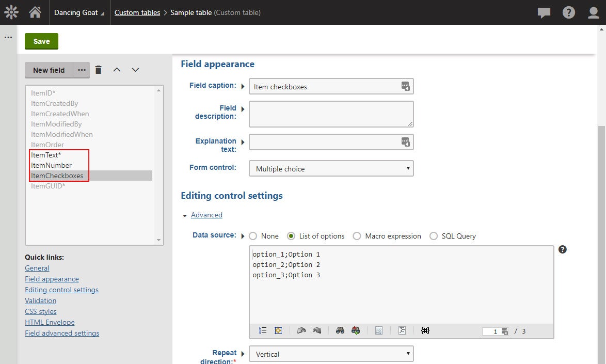This screenshot has width=606, height=364.
Task: Click the indent format icon in editor
Action: coord(402,330)
